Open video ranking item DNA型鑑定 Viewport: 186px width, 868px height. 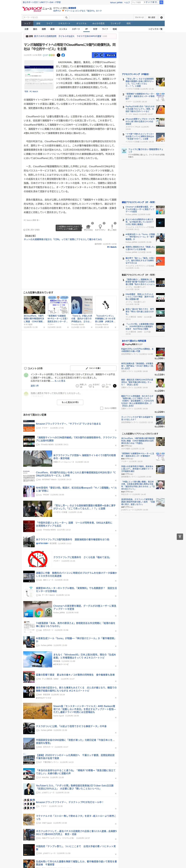pyautogui.click(x=140, y=297)
